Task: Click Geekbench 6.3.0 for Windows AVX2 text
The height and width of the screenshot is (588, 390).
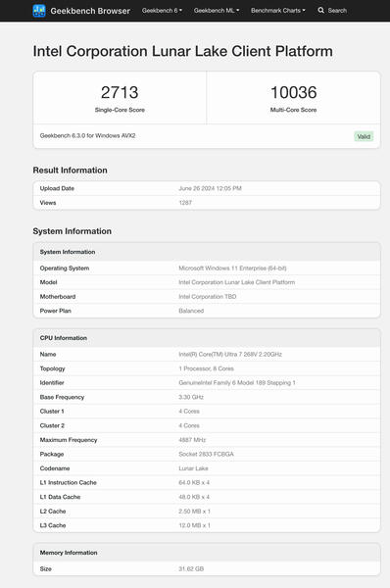Action: [87, 135]
